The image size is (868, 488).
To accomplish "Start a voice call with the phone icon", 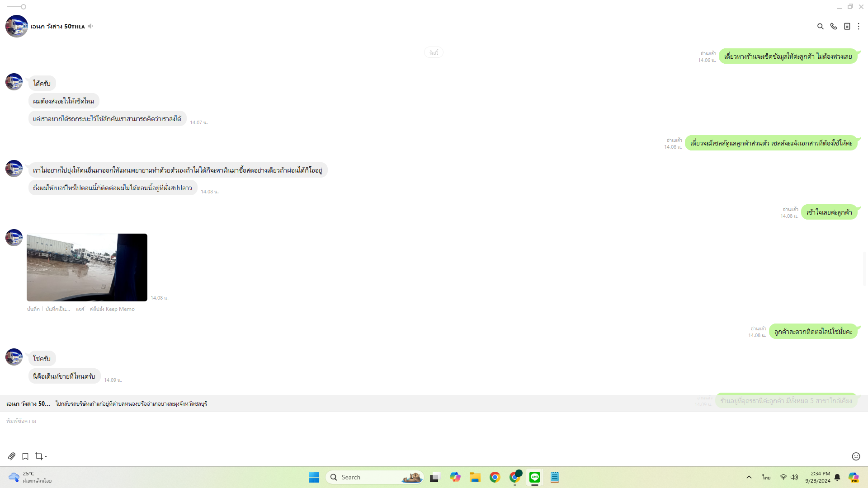I will [833, 26].
